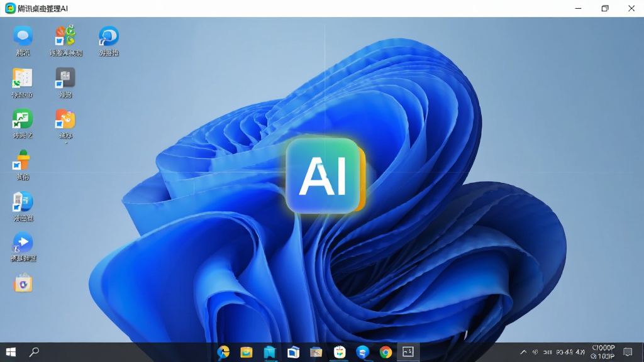Open the shopping bag desktop icon
This screenshot has height=362, width=644.
pos(23,283)
